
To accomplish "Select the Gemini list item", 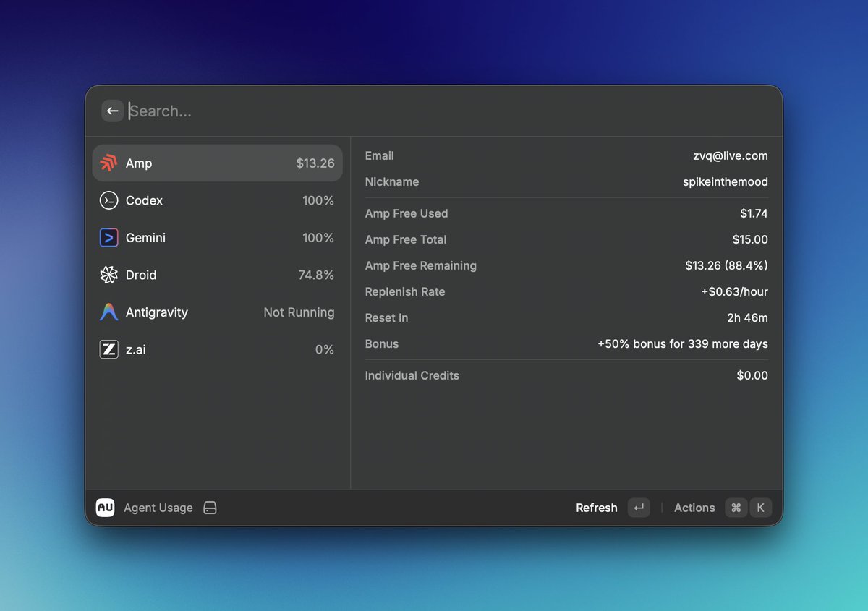I will [x=217, y=238].
